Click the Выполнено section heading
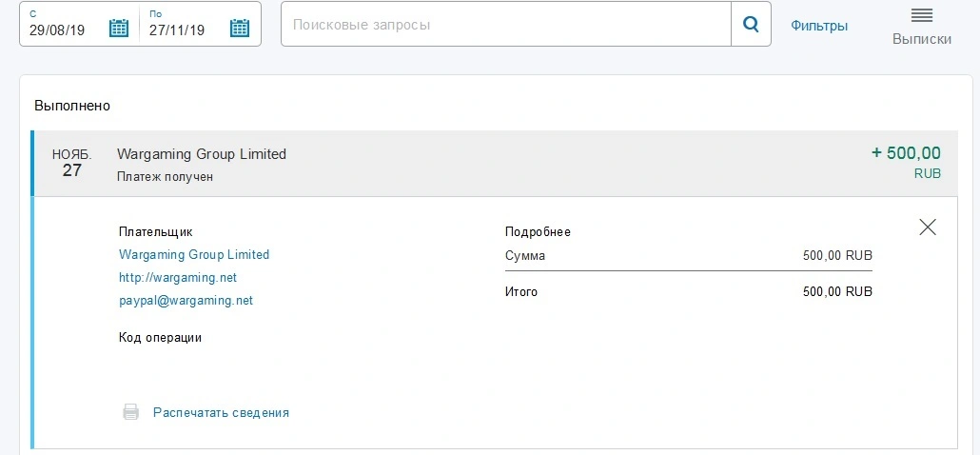980x455 pixels. (72, 106)
